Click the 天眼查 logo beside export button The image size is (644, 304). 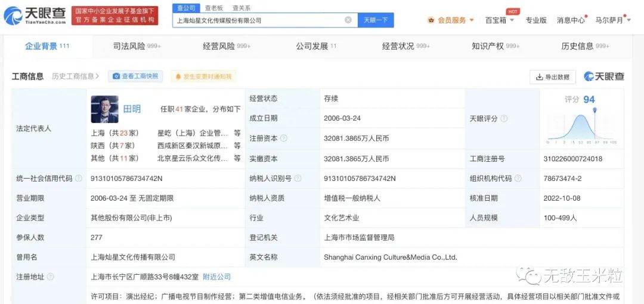604,76
